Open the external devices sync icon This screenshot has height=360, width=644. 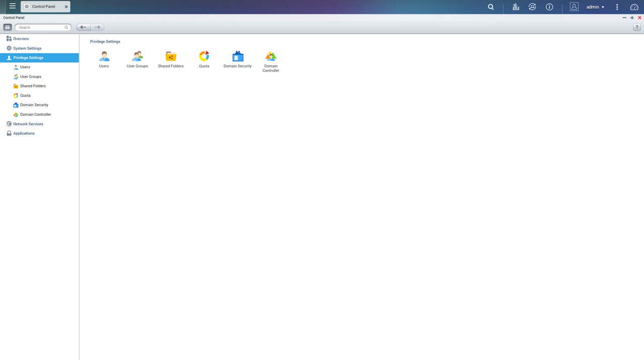[x=532, y=7]
